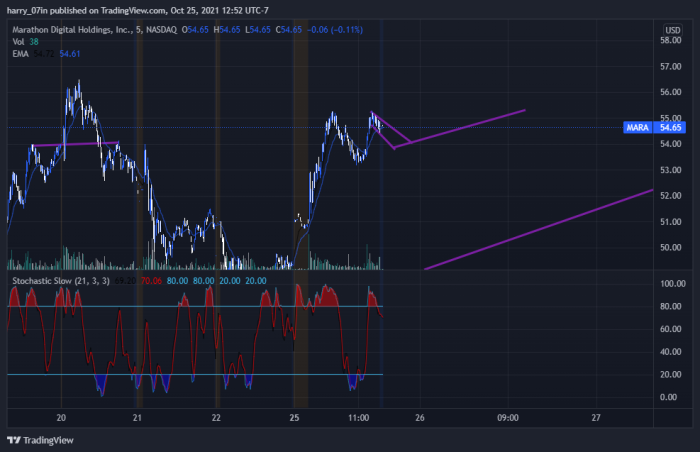The image size is (700, 452).
Task: Click date 21 on the time axis
Action: 138,418
